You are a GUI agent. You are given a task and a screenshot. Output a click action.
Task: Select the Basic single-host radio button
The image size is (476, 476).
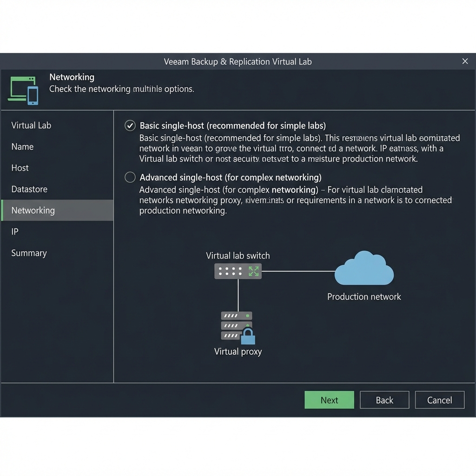point(130,125)
